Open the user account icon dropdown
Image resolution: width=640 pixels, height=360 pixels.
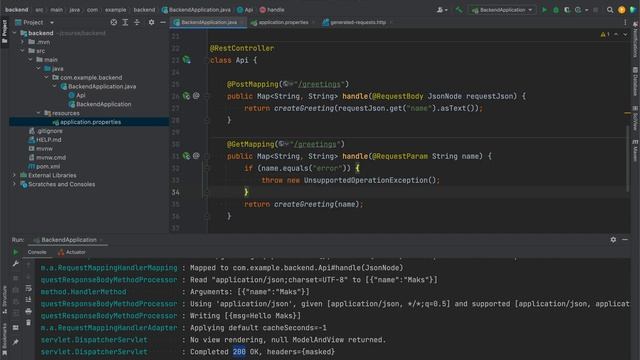[442, 10]
